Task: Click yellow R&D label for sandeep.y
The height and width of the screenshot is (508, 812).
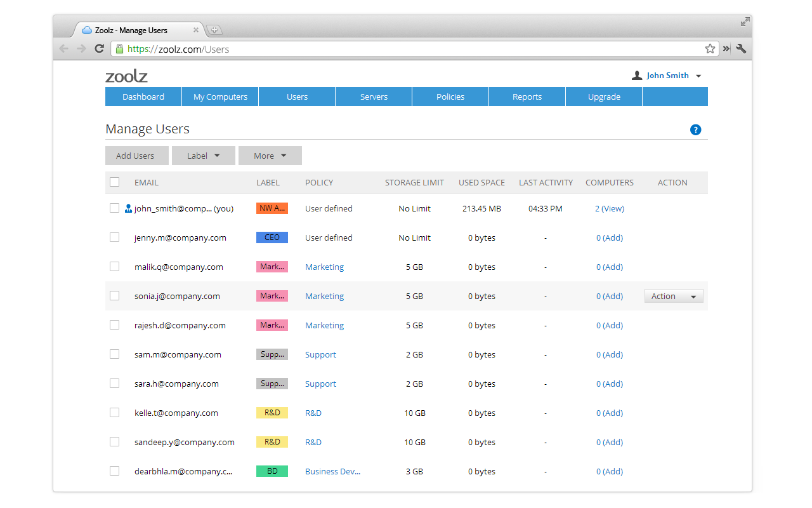Action: [x=272, y=442]
